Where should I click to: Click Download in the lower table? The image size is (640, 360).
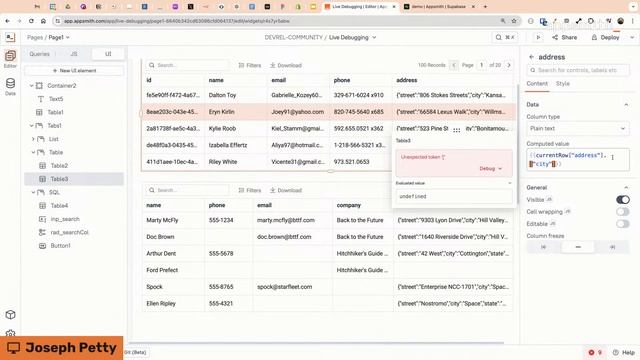286,190
